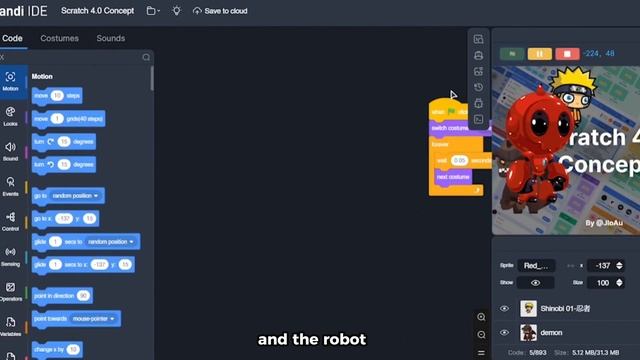The height and width of the screenshot is (360, 640).
Task: Click the equals reset-zoom icon in workspace
Action: click(481, 353)
